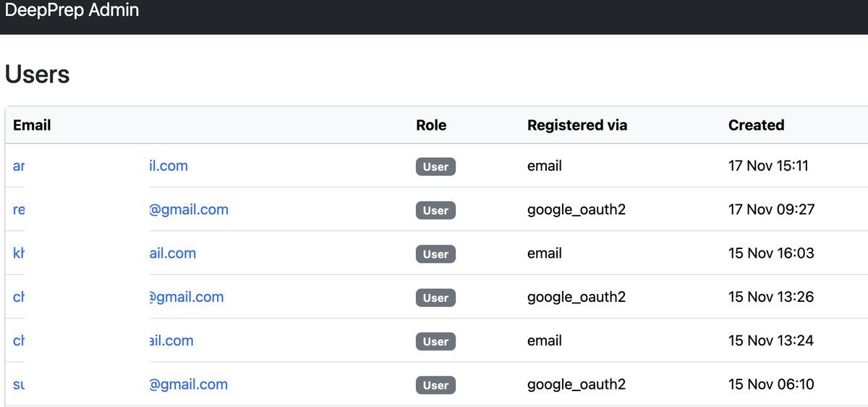This screenshot has width=868, height=407.
Task: Click the Email column header
Action: [32, 125]
